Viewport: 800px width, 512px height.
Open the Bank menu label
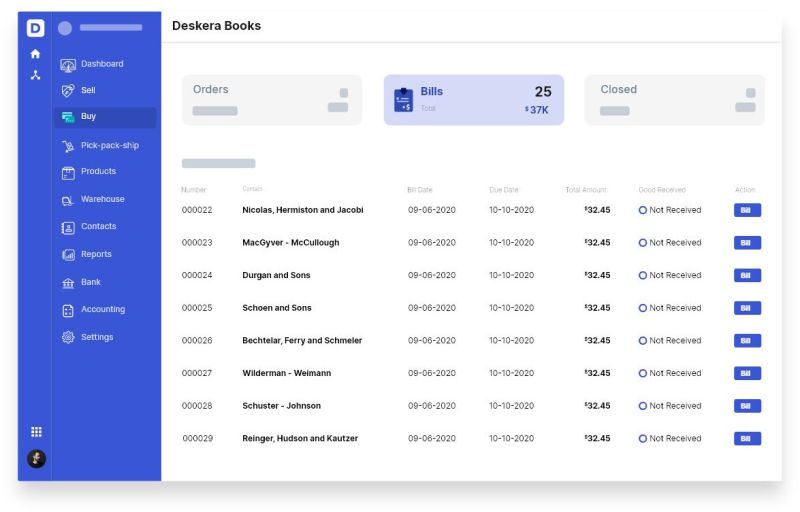coord(90,282)
